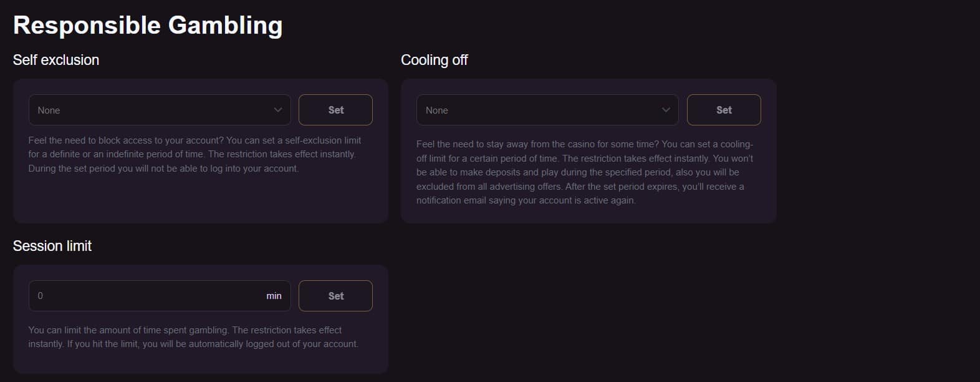This screenshot has width=980, height=382.
Task: Click the Cooling off section title
Action: (434, 60)
